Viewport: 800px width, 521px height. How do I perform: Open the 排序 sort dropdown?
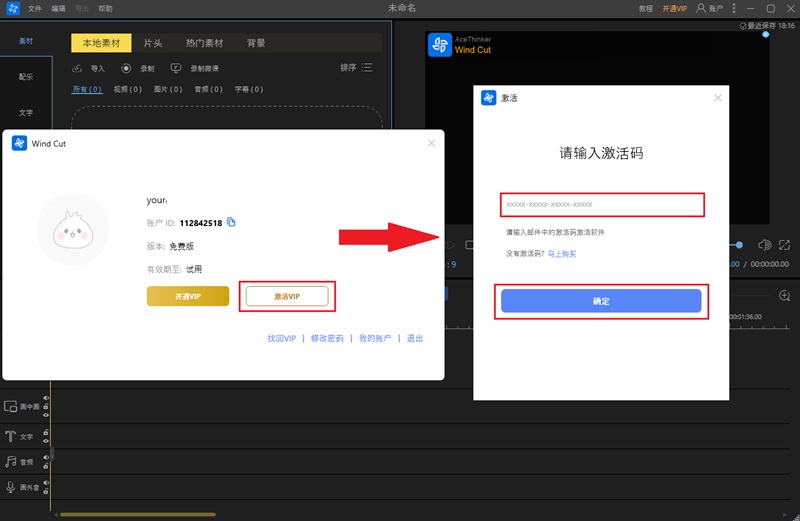pos(356,67)
